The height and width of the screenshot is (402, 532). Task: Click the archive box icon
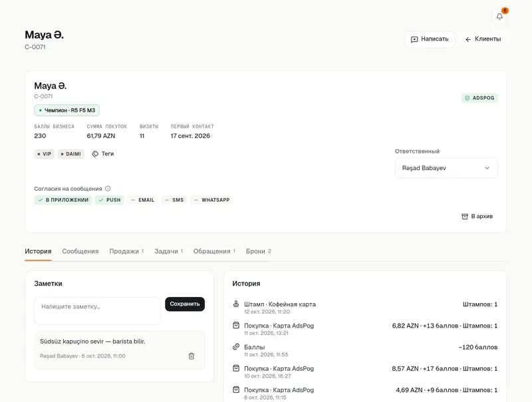coord(465,216)
